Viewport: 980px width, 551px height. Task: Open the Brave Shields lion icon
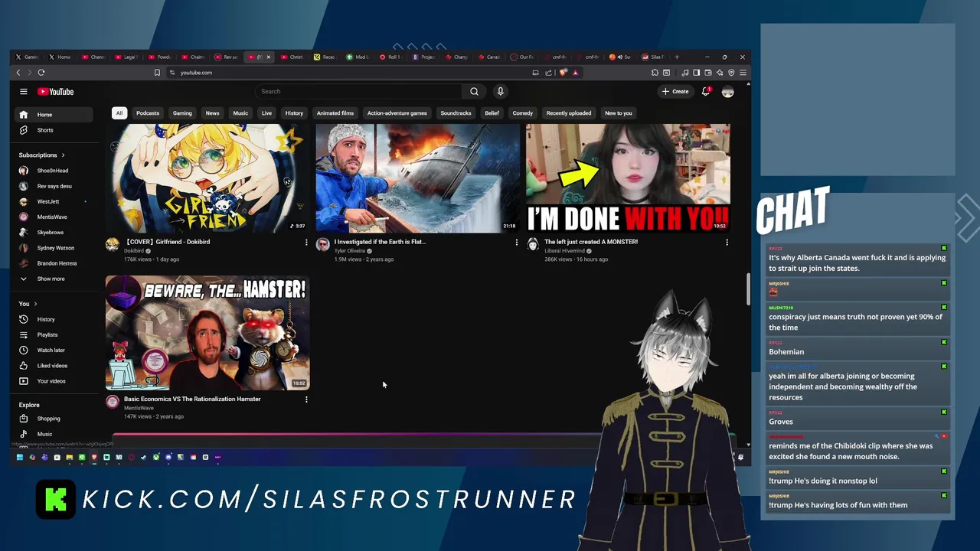pos(563,73)
